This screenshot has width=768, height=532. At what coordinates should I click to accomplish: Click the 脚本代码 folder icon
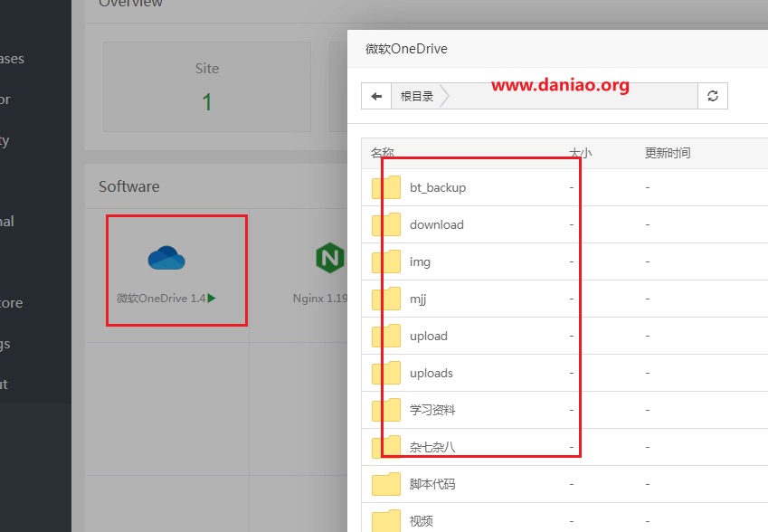tap(386, 484)
